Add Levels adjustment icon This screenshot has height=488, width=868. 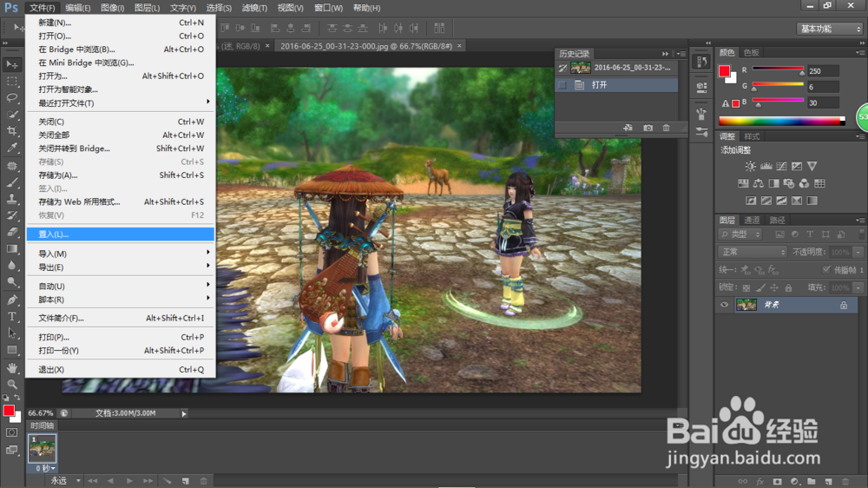coord(766,166)
